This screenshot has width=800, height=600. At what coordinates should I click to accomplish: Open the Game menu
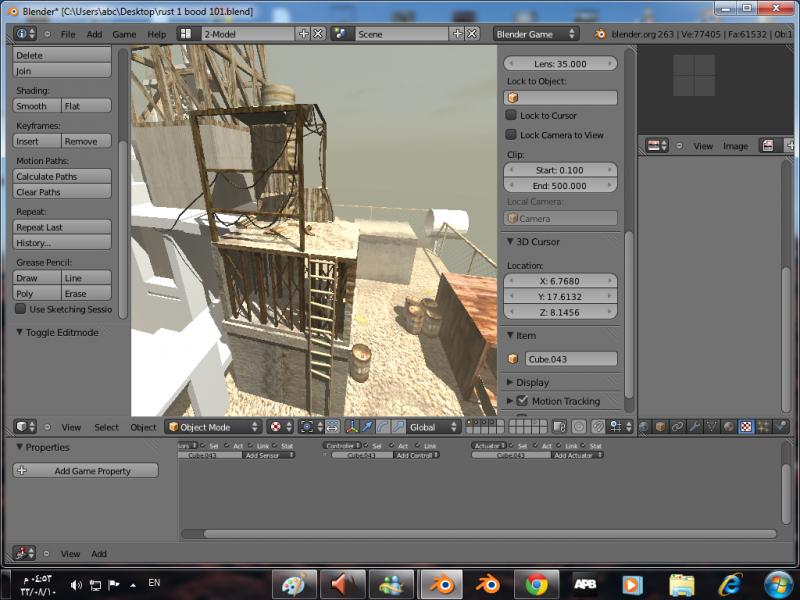pos(124,33)
